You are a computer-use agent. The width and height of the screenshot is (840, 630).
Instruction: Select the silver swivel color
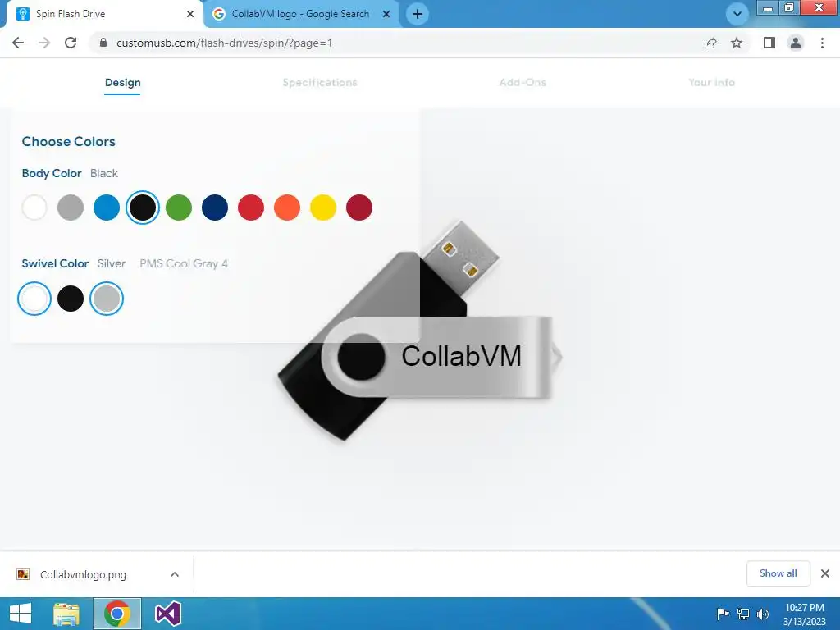tap(107, 299)
